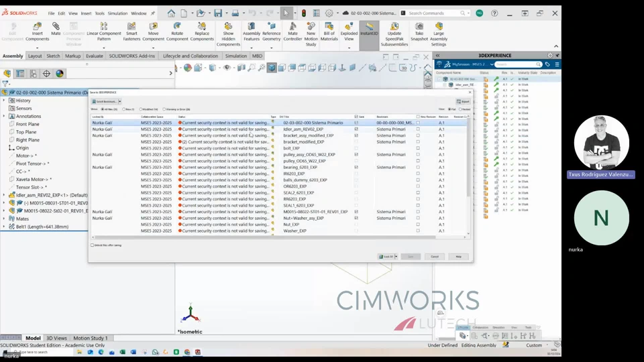Open the Lock All dropdown arrow
The image size is (644, 362).
click(396, 257)
